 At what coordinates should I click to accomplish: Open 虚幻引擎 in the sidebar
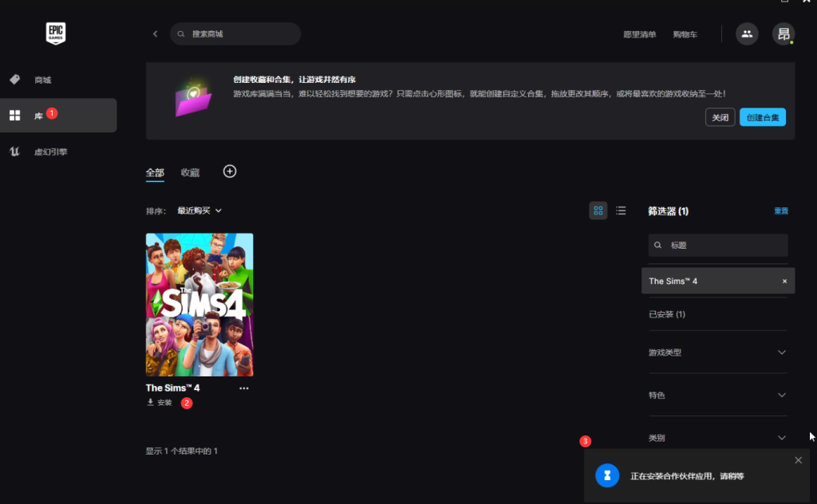[50, 152]
